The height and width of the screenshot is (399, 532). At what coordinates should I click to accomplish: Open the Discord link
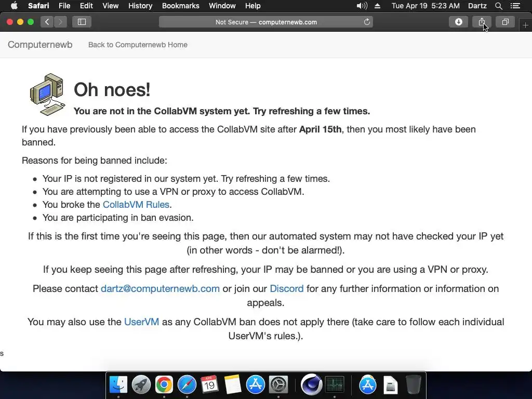coord(287,289)
